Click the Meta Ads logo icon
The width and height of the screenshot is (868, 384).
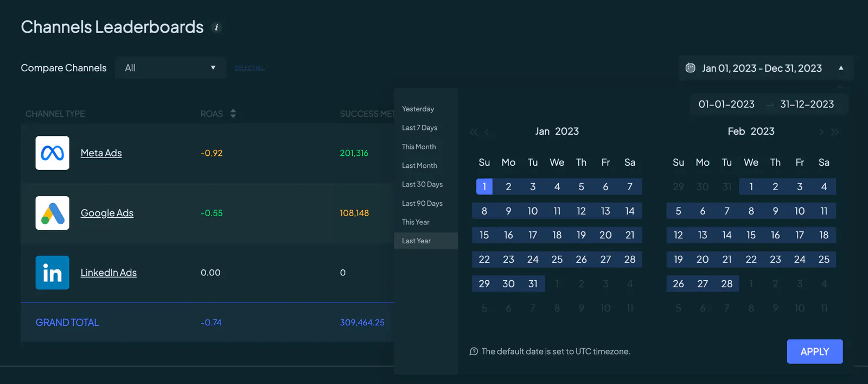[x=53, y=153]
